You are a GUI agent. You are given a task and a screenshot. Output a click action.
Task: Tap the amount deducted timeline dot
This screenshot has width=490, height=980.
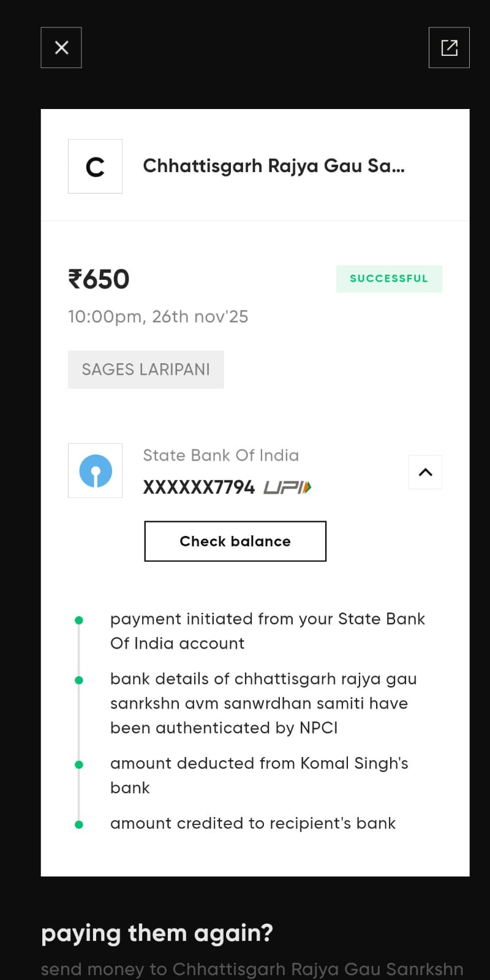click(x=79, y=765)
